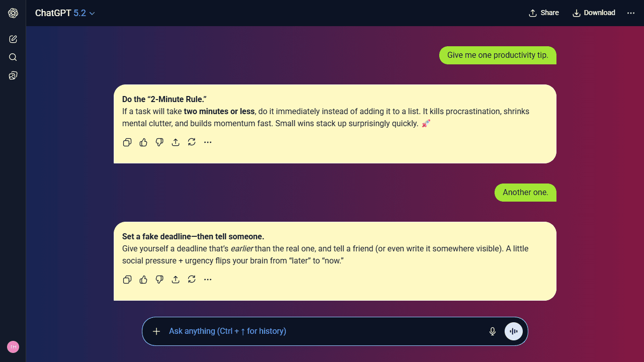
Task: Open the image library icon in sidebar
Action: 13,75
